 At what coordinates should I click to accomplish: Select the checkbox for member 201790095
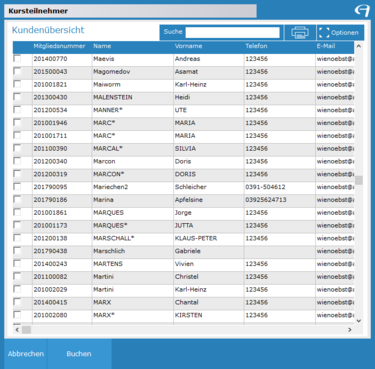coord(17,187)
